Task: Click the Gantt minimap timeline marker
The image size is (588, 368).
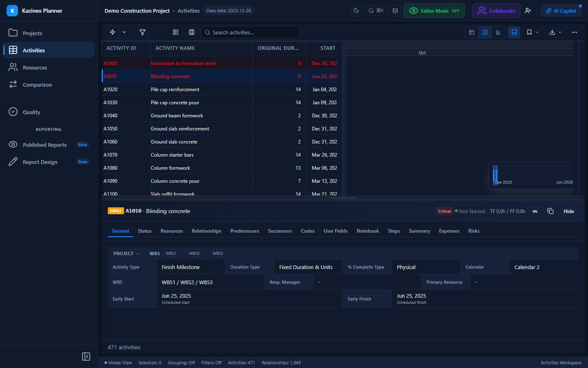Action: (x=495, y=175)
